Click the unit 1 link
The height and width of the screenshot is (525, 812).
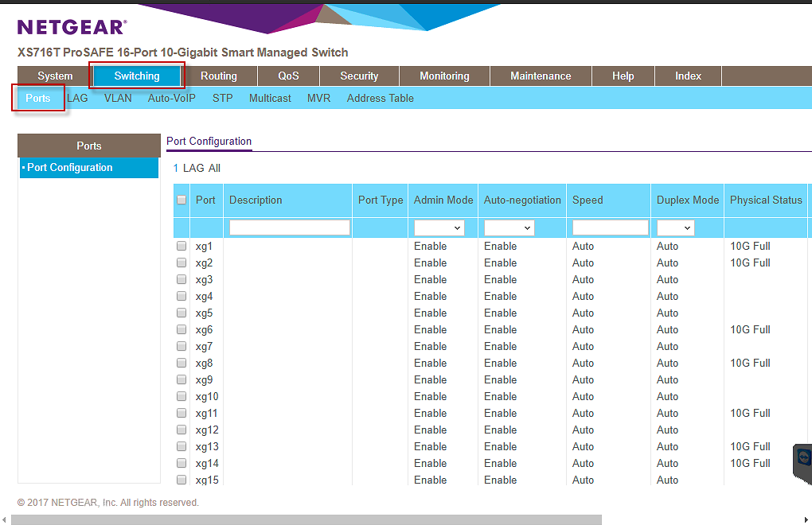(x=176, y=168)
